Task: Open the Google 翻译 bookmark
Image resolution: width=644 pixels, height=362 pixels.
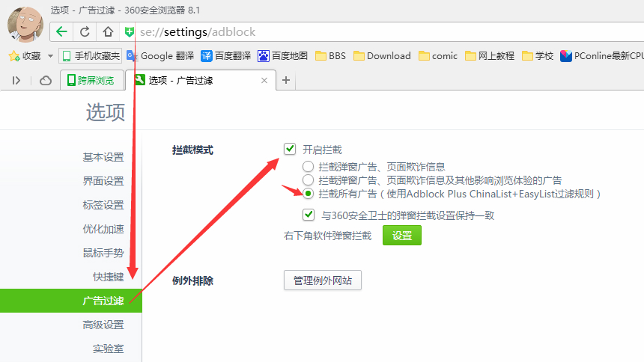Action: click(160, 56)
